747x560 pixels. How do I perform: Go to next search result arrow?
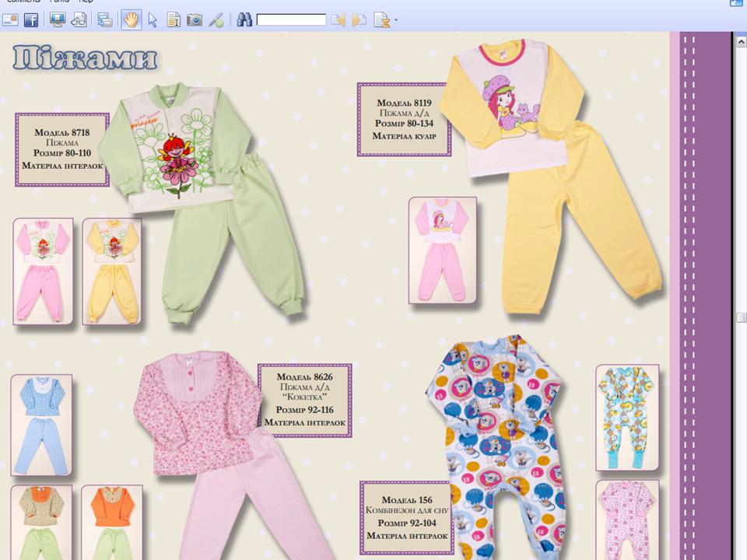pyautogui.click(x=359, y=20)
